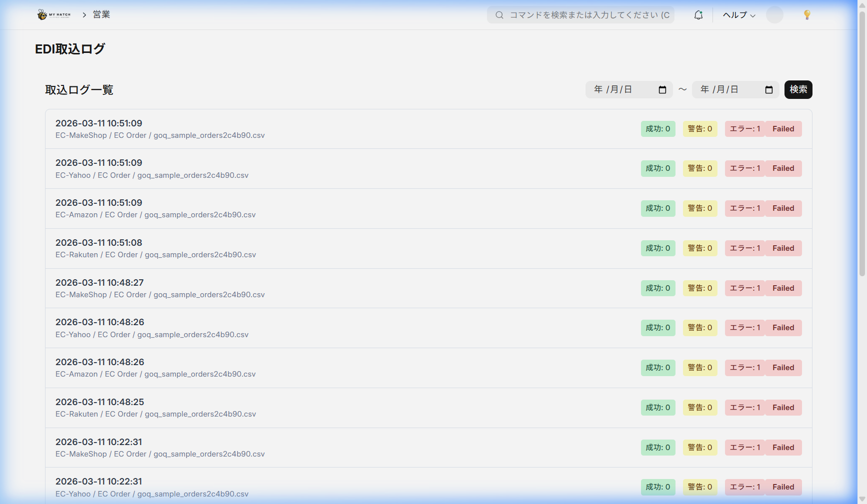The width and height of the screenshot is (867, 504).
Task: Click the end date field
Action: [x=726, y=89]
